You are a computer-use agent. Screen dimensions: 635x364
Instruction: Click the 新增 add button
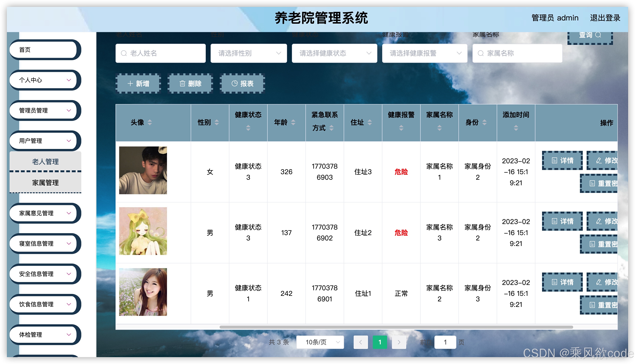[x=138, y=83]
